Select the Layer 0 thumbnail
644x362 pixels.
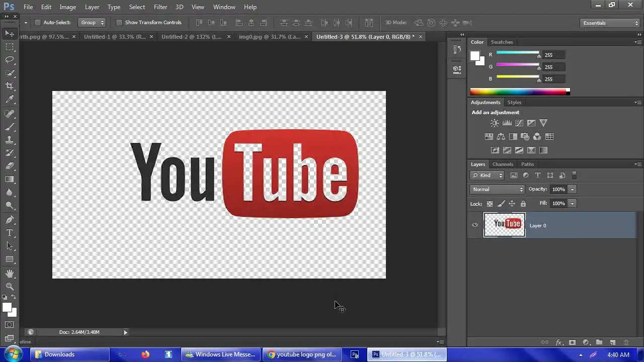(x=504, y=225)
